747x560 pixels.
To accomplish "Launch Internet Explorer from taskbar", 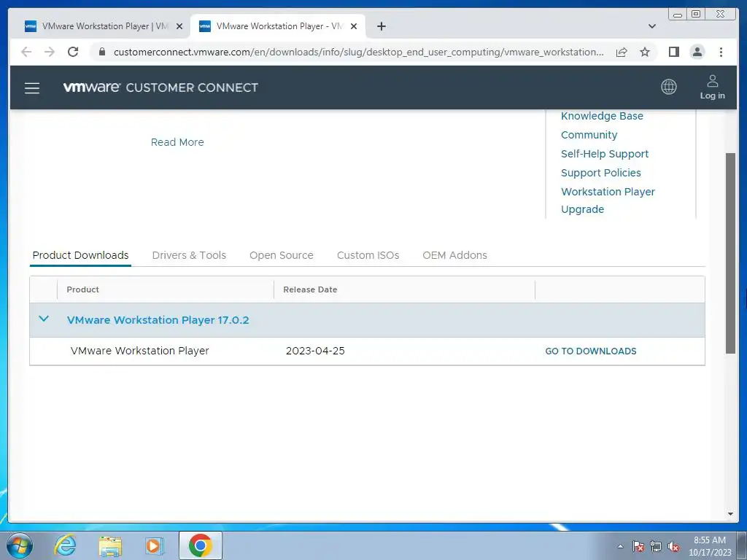I will pos(65,545).
